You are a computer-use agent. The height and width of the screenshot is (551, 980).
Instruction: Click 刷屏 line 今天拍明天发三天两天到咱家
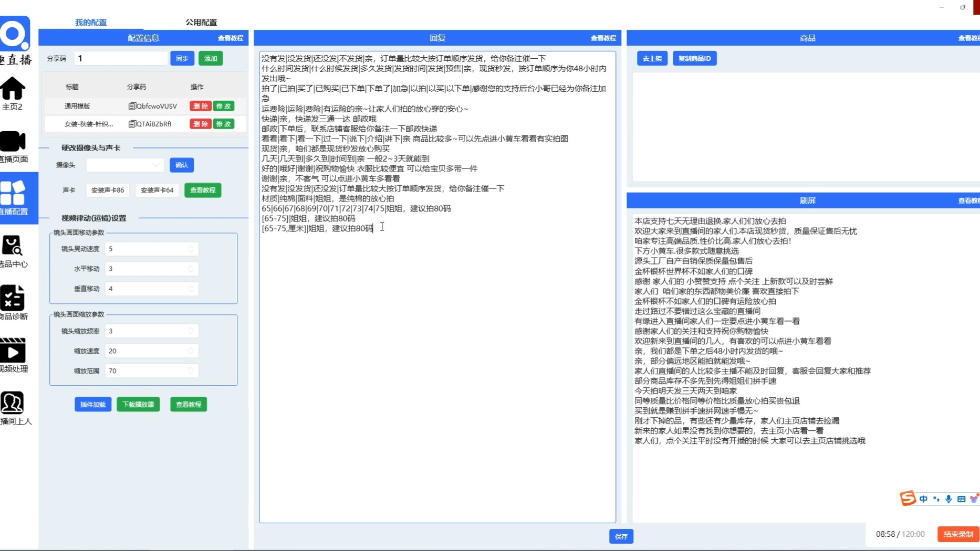point(685,390)
